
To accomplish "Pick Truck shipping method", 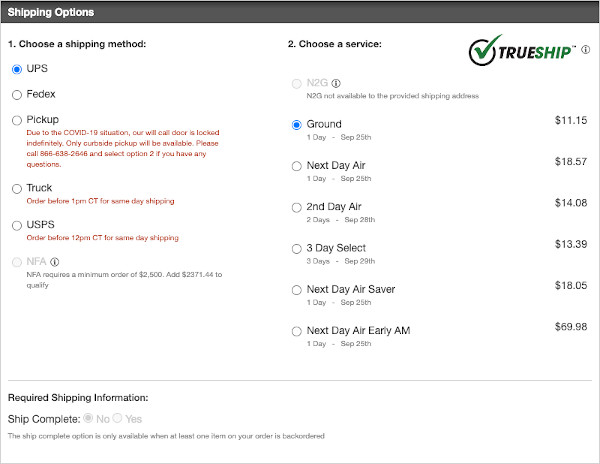I will 17,189.
